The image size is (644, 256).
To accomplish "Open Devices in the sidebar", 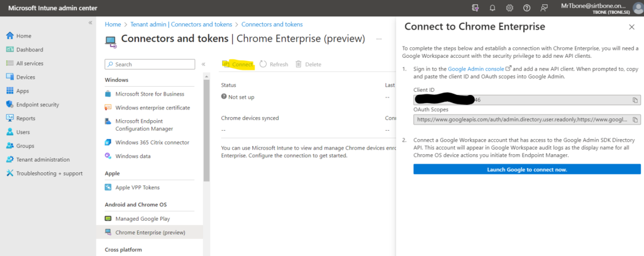I will pos(25,77).
